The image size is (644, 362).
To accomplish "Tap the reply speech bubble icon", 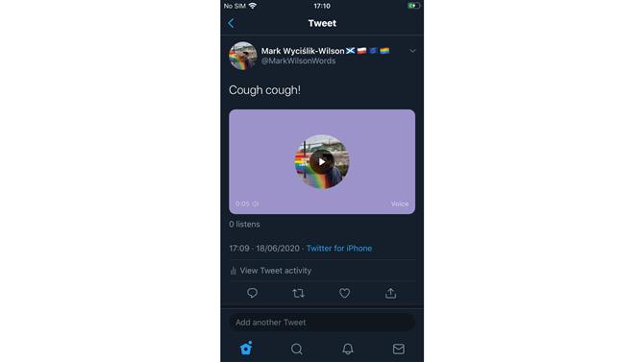I will [x=252, y=293].
